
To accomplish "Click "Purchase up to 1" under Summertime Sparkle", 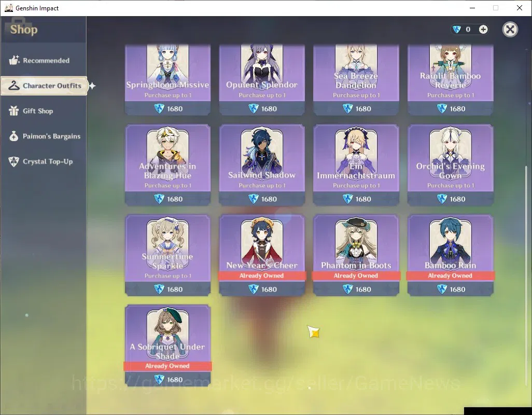I will coord(168,276).
